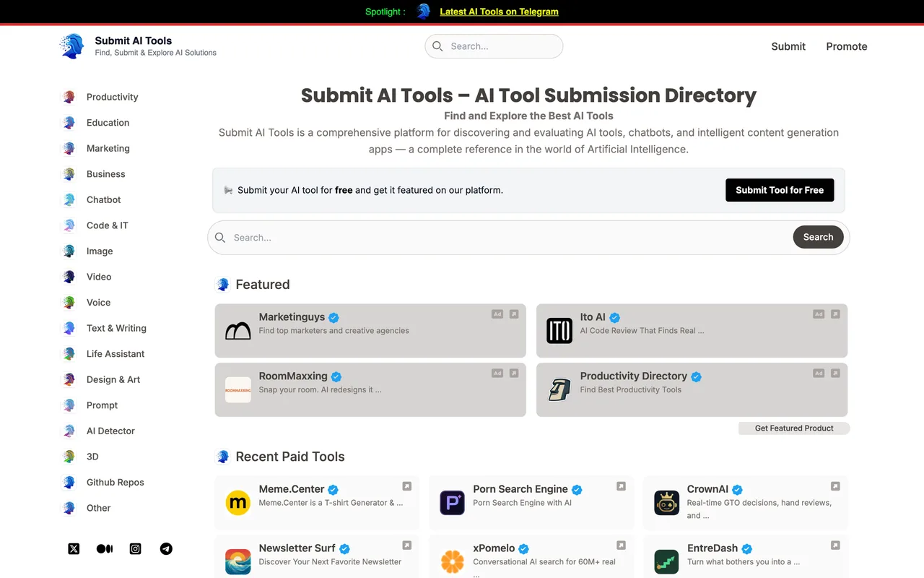The height and width of the screenshot is (578, 924).
Task: Select the AI Detector category
Action: [x=110, y=431]
